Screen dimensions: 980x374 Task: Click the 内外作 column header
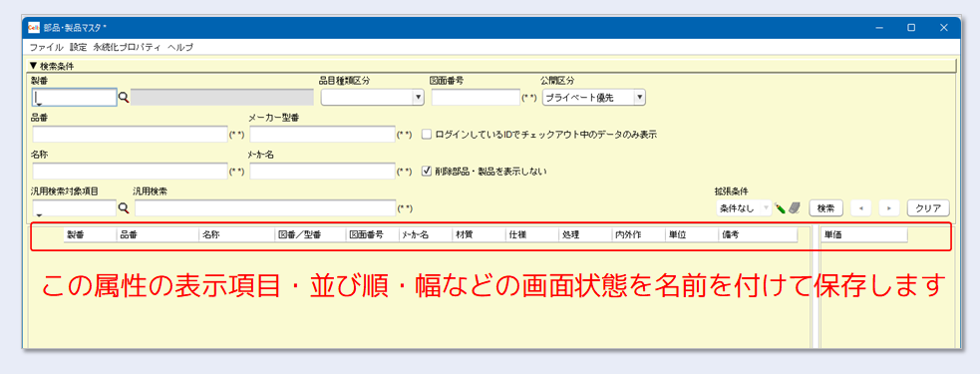638,234
